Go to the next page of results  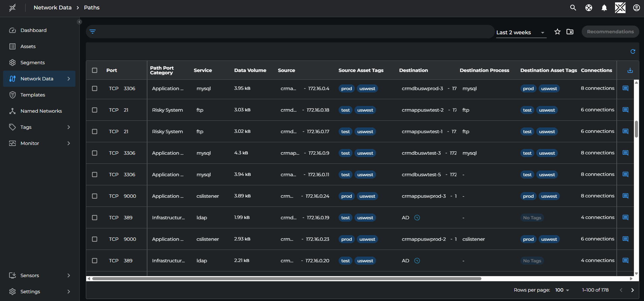632,290
